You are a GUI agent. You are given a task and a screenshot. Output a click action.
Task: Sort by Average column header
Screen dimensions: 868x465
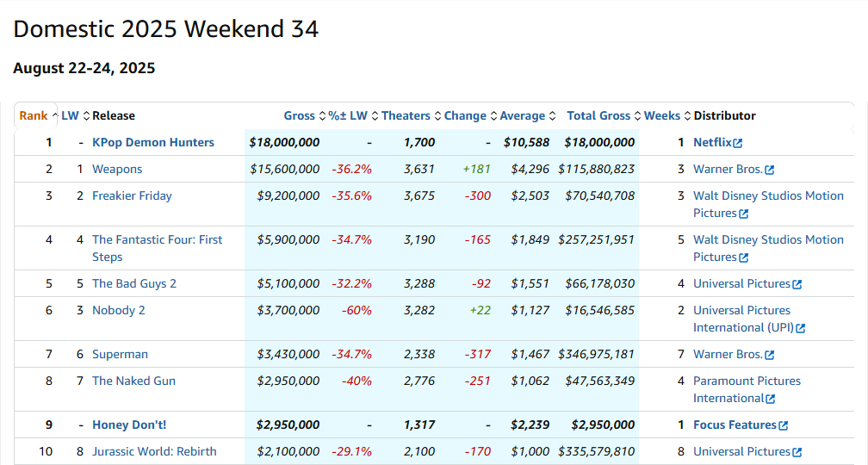tap(522, 115)
